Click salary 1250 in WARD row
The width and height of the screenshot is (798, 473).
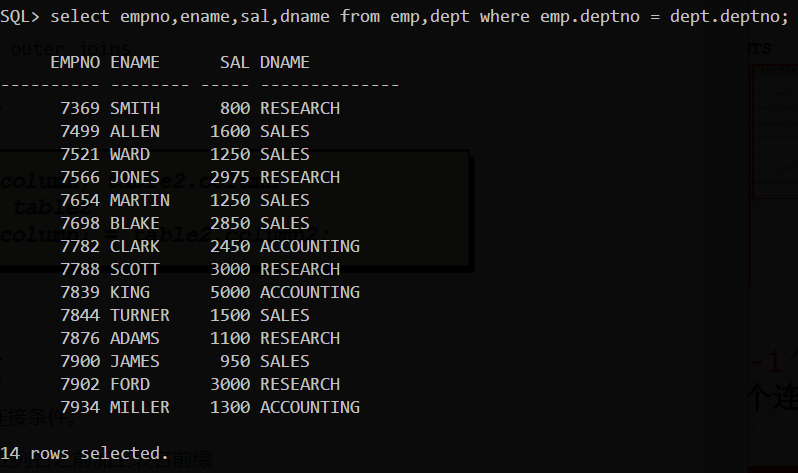(230, 154)
